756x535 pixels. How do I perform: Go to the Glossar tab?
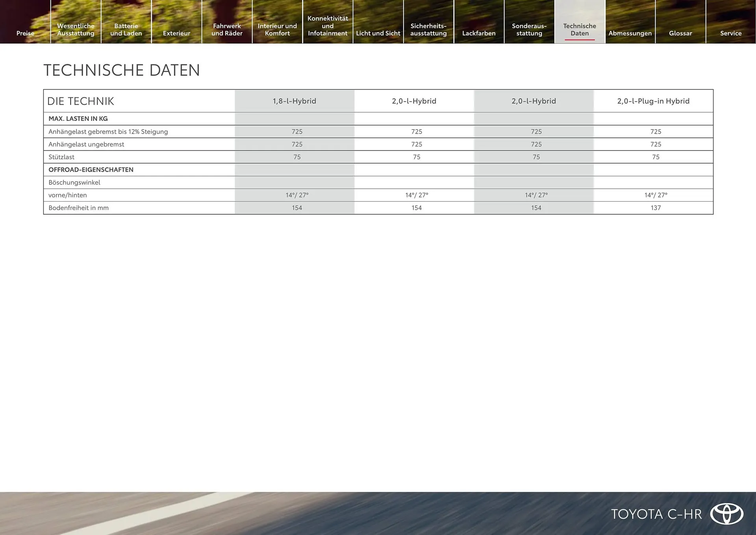pos(680,33)
